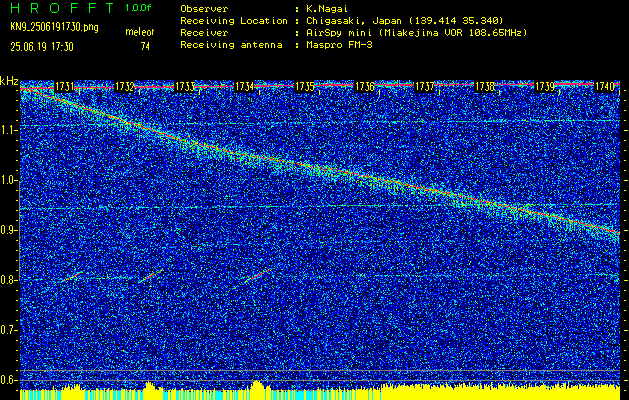
Task: Click the date stamp 25.06.19 17:30
Action: tap(42, 47)
